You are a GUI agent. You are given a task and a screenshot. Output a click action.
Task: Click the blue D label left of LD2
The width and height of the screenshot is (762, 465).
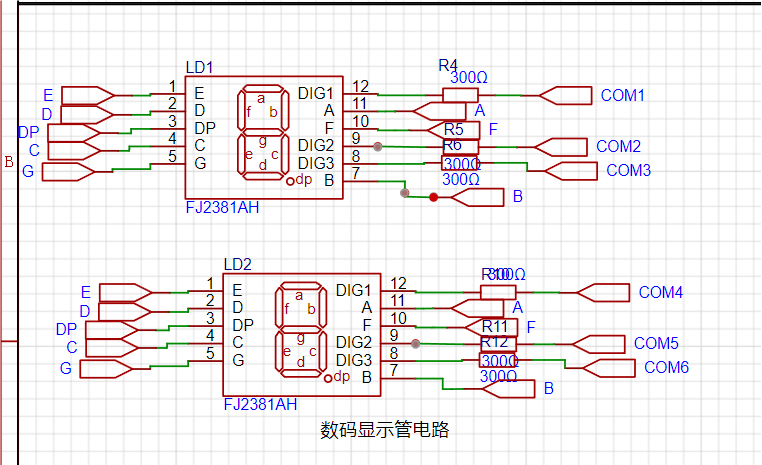tap(85, 311)
